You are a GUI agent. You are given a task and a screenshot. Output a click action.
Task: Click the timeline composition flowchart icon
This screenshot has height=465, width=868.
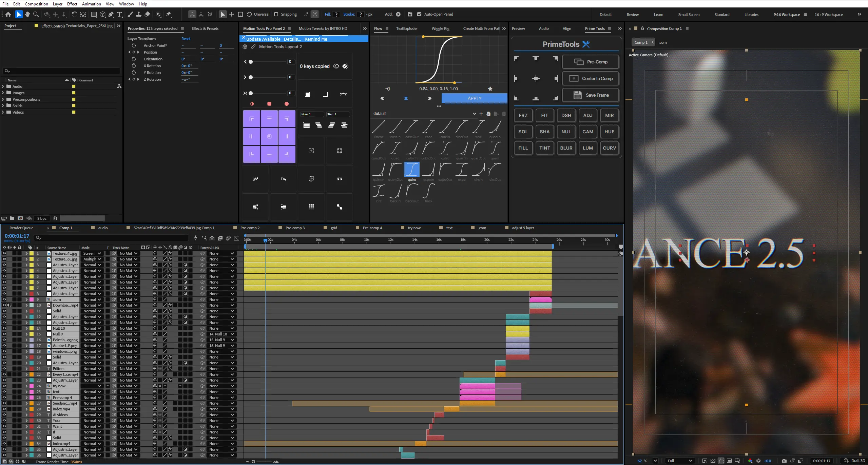[x=204, y=238]
